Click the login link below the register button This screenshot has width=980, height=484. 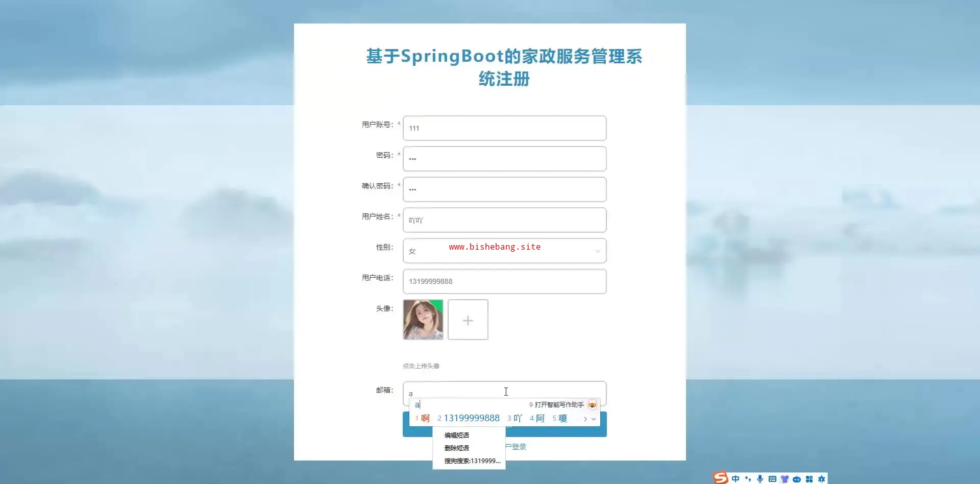516,447
